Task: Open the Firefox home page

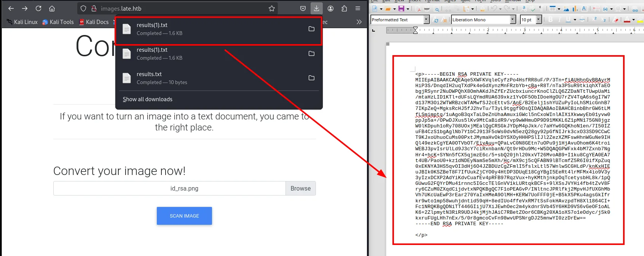Action: tap(52, 8)
